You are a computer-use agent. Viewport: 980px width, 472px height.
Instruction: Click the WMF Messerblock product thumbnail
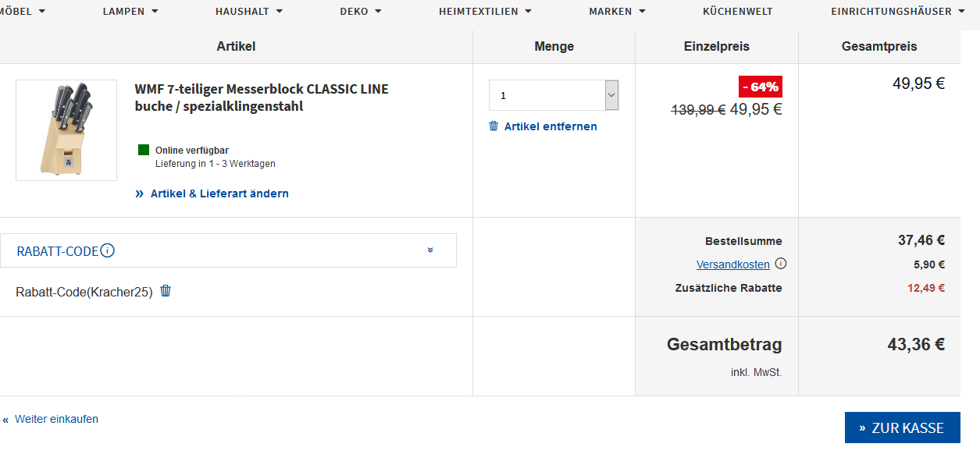tap(66, 130)
